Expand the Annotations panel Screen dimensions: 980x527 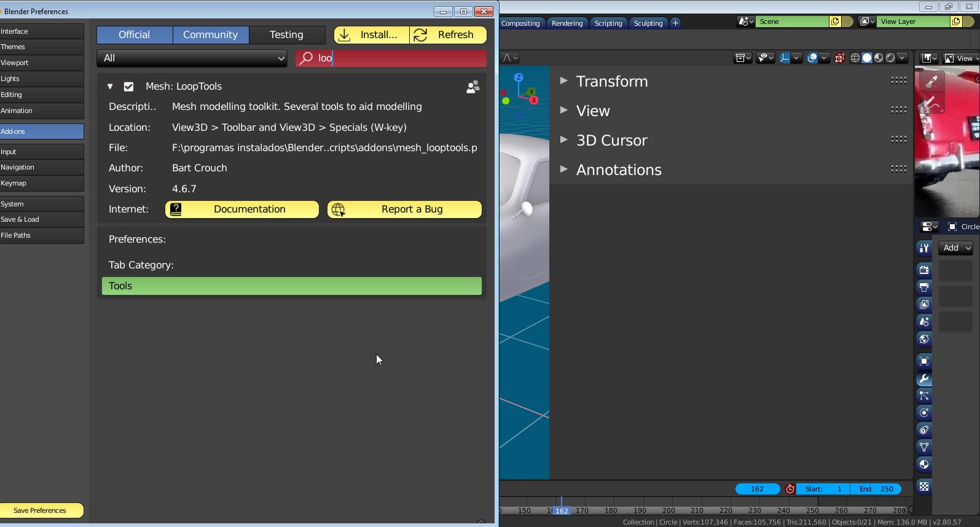[x=563, y=169]
